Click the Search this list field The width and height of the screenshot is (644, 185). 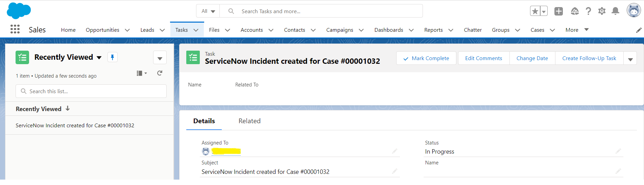pos(91,91)
